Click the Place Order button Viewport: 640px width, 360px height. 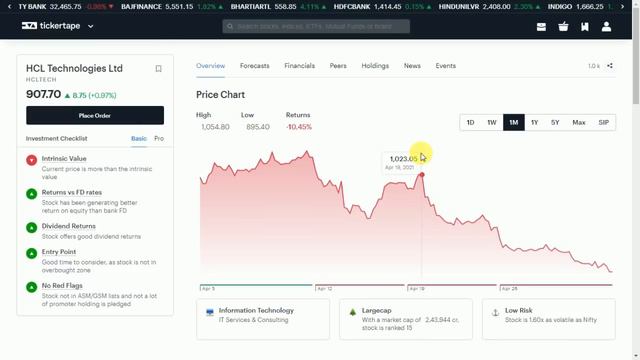pyautogui.click(x=95, y=116)
